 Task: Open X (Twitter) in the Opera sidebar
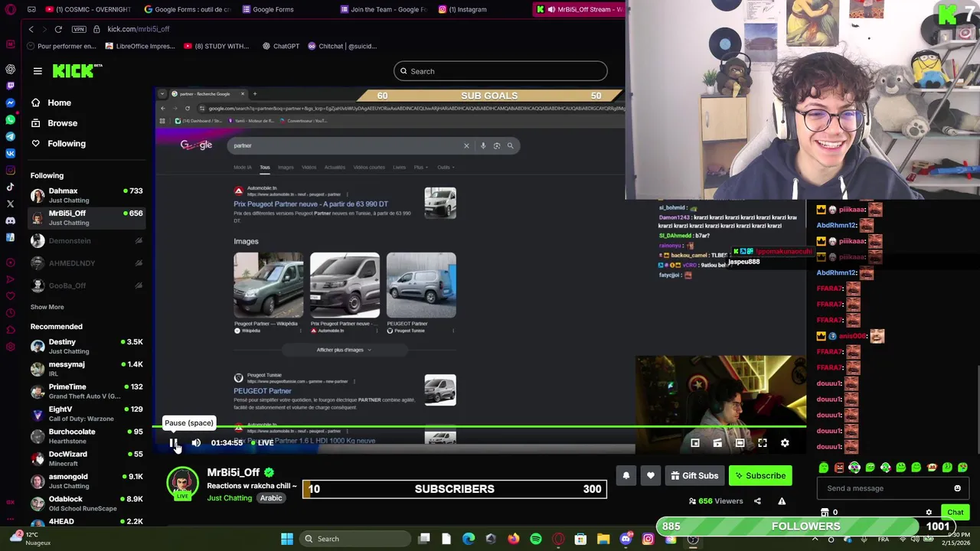click(10, 204)
